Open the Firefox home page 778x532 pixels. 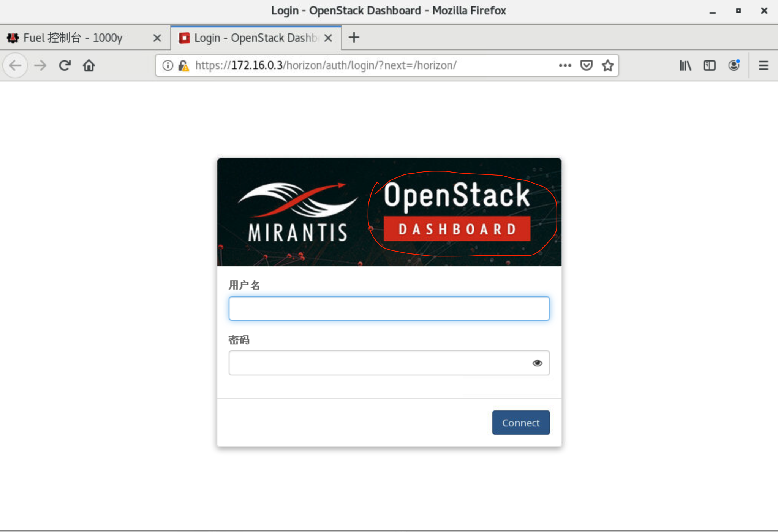tap(89, 65)
